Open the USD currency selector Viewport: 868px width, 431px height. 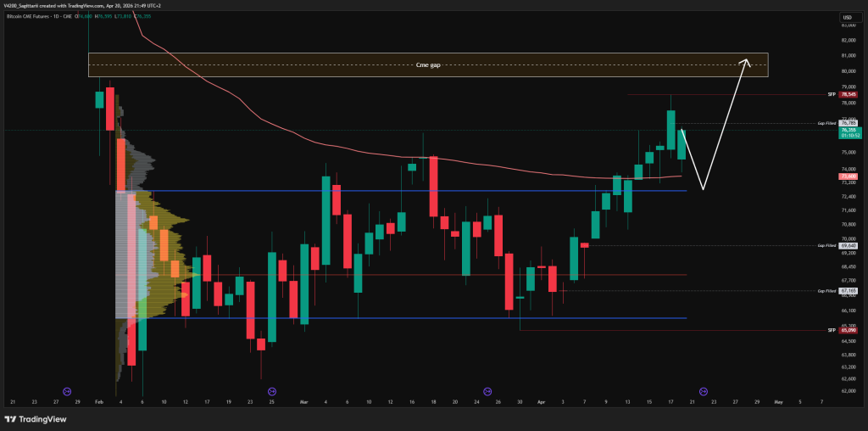pos(846,17)
